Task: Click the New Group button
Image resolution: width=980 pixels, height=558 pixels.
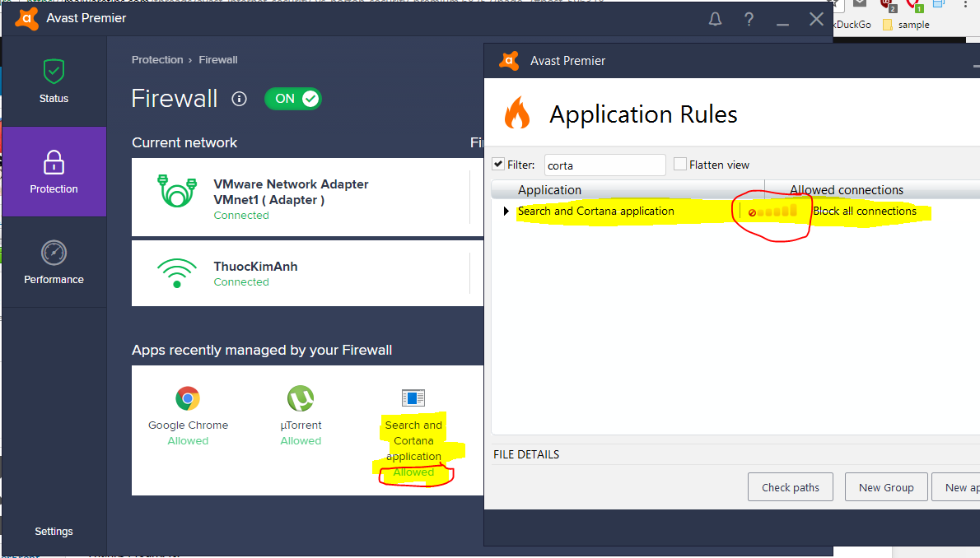Action: (886, 487)
